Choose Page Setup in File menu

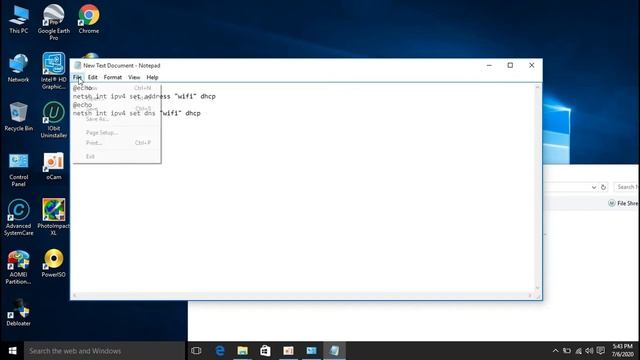[x=117, y=132]
